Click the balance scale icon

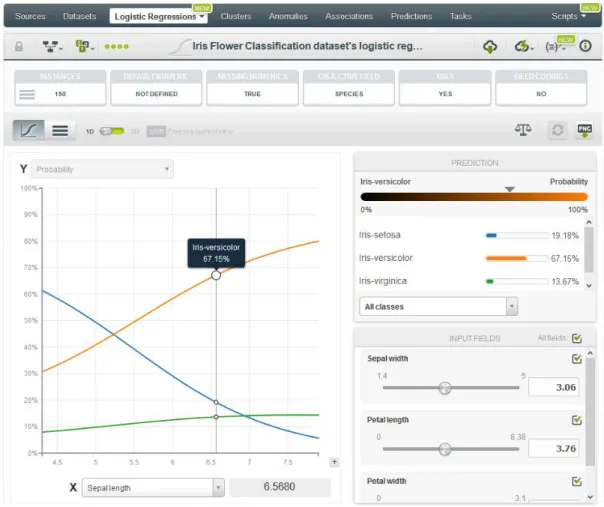click(x=523, y=130)
